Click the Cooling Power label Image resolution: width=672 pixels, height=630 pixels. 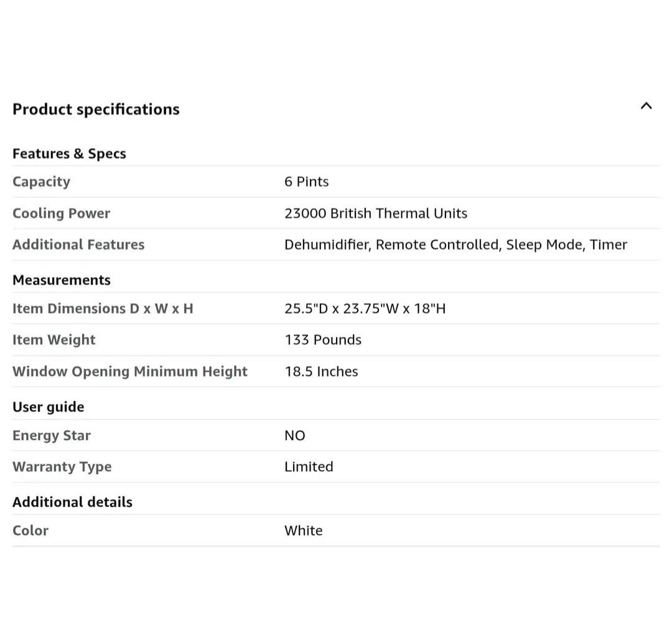[x=61, y=213]
